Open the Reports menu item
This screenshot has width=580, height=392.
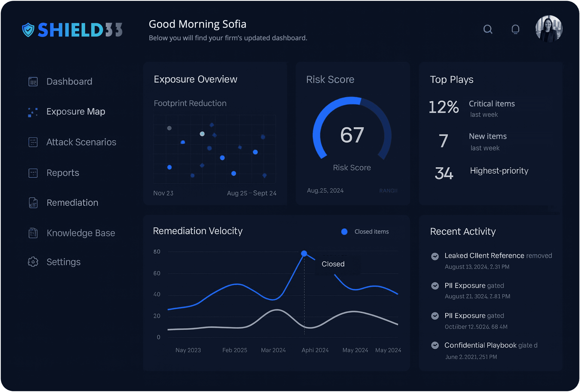coord(63,173)
